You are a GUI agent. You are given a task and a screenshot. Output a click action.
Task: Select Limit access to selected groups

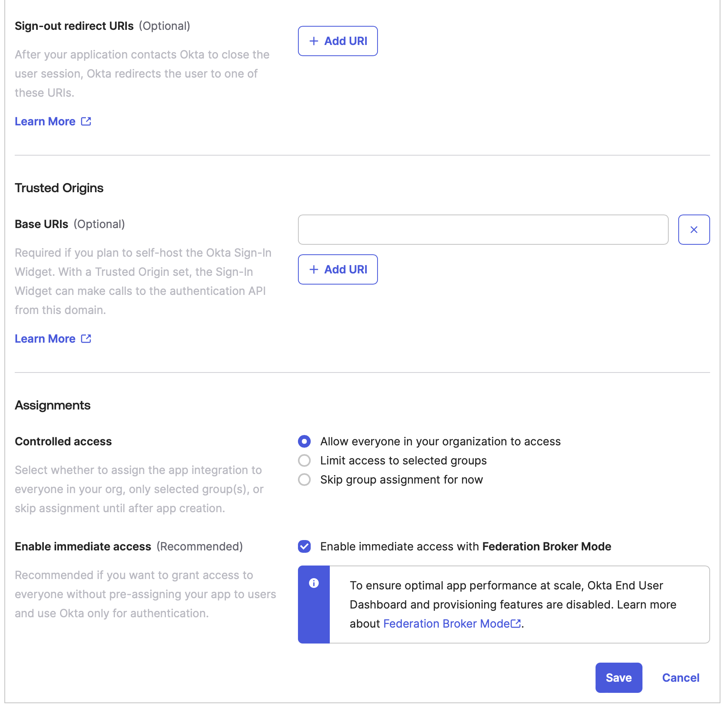tap(304, 460)
